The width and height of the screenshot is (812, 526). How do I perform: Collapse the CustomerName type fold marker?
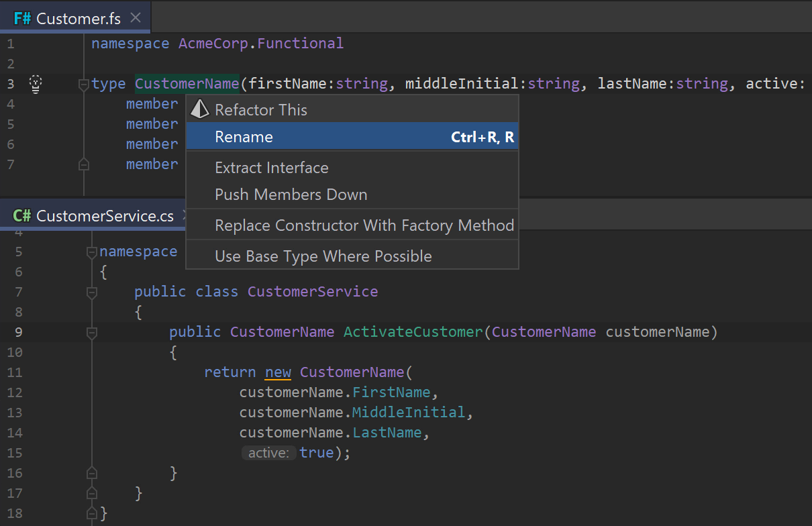coord(84,85)
